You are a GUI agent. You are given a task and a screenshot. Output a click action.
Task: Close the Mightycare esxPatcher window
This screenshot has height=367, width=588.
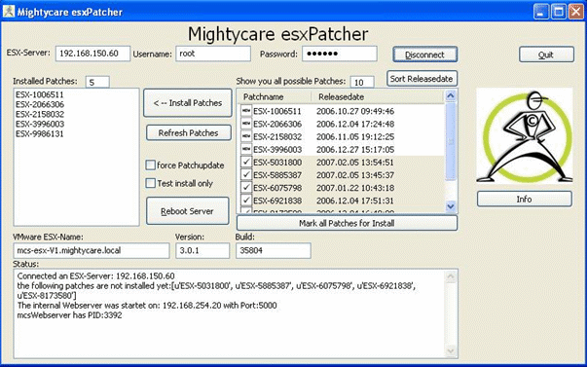click(x=575, y=12)
